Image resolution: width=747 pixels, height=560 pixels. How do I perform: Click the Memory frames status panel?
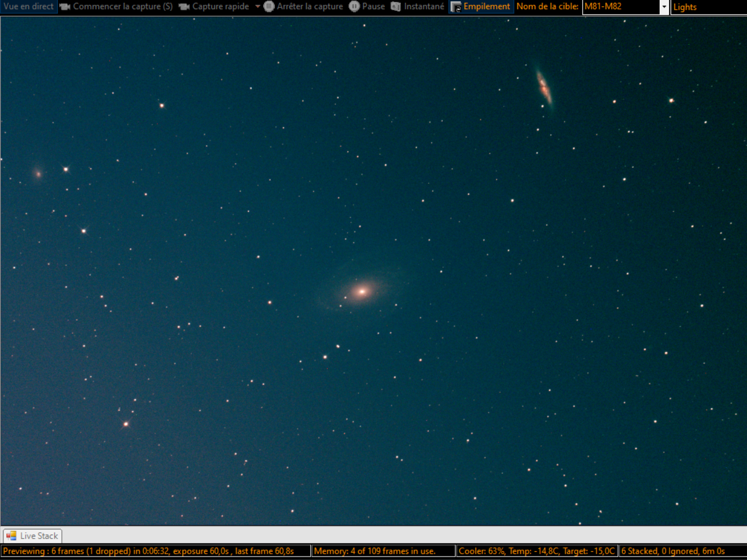pyautogui.click(x=383, y=551)
